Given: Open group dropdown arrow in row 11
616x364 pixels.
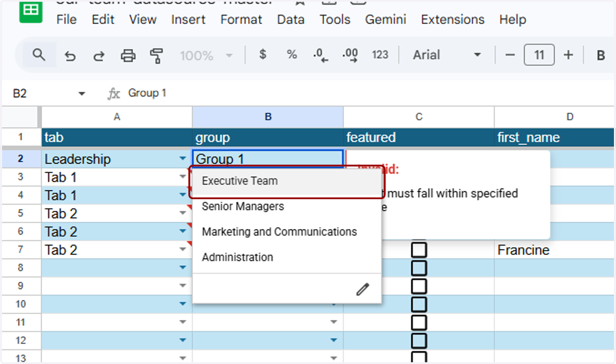Looking at the screenshot, I should point(334,322).
